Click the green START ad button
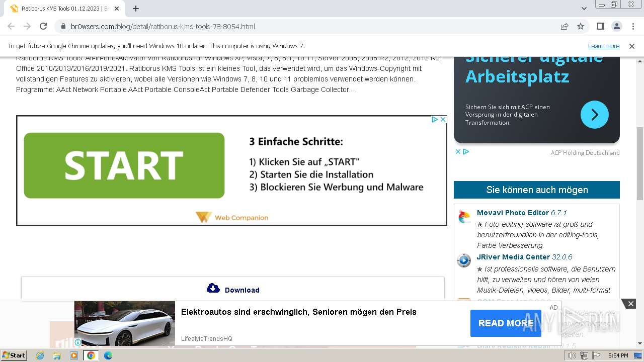The height and width of the screenshot is (362, 644). point(124,165)
